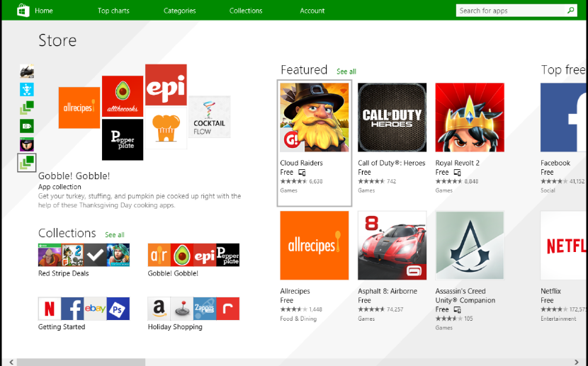
Task: Click the Windows Store bag logo
Action: pyautogui.click(x=23, y=11)
